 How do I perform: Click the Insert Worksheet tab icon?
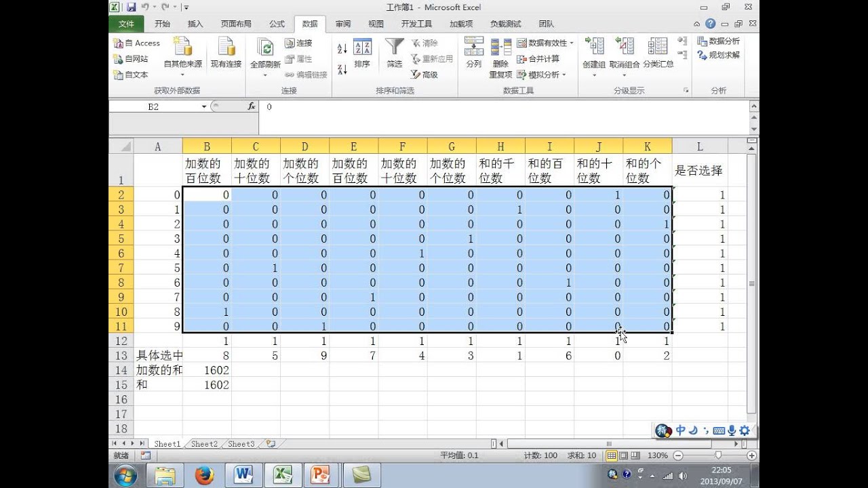[x=271, y=444]
